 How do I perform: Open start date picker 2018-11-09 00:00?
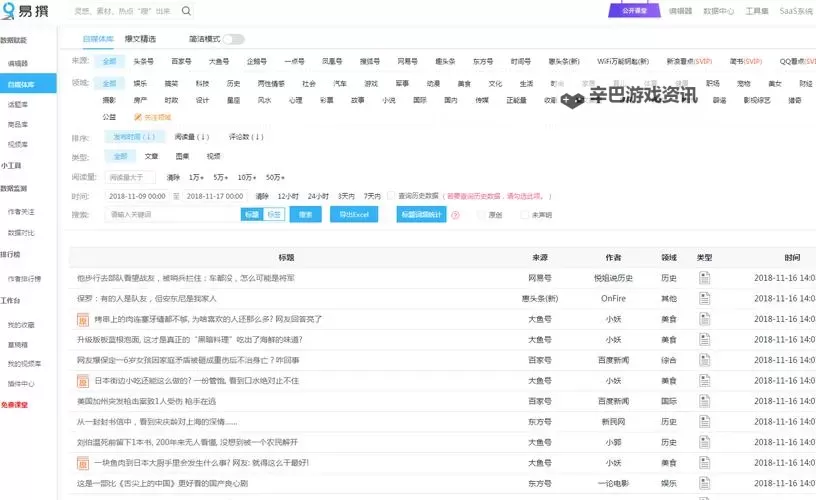click(137, 196)
